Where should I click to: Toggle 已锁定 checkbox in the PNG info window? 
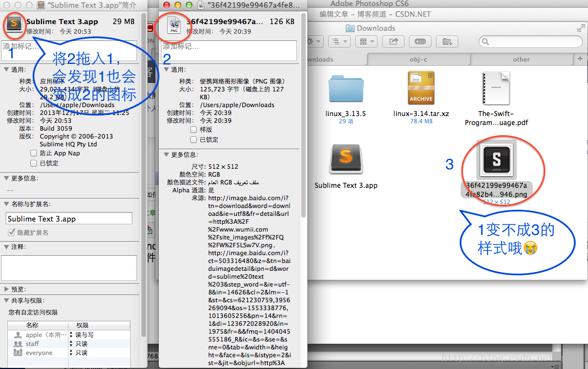194,140
